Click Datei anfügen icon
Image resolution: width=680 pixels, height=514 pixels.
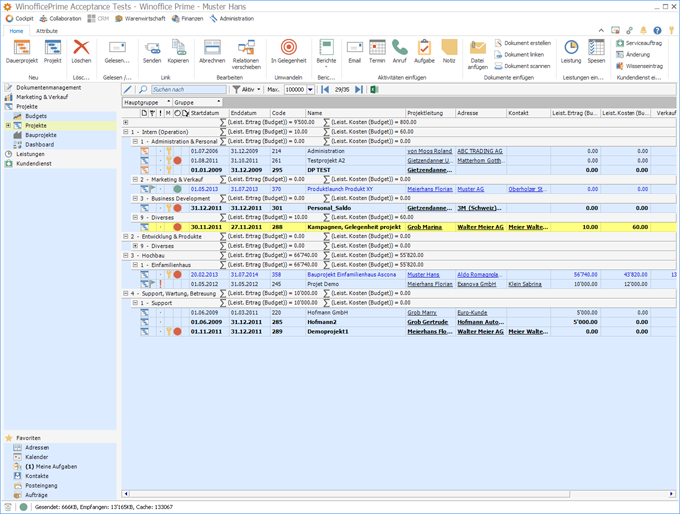point(477,54)
